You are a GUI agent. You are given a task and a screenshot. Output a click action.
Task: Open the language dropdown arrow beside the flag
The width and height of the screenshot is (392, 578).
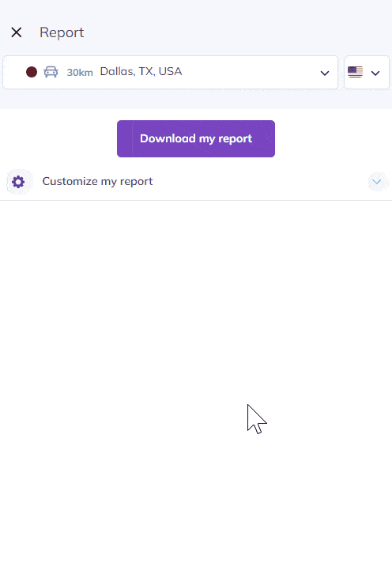pos(375,73)
